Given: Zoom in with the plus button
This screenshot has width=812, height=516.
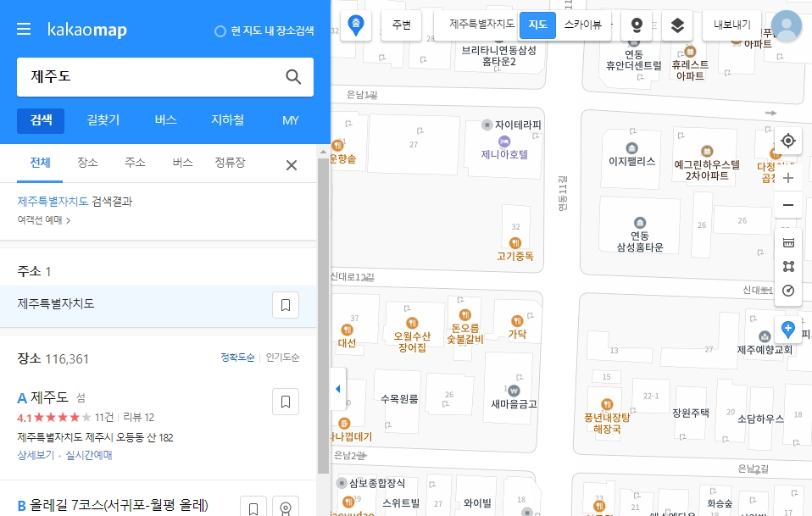Looking at the screenshot, I should pos(788,178).
